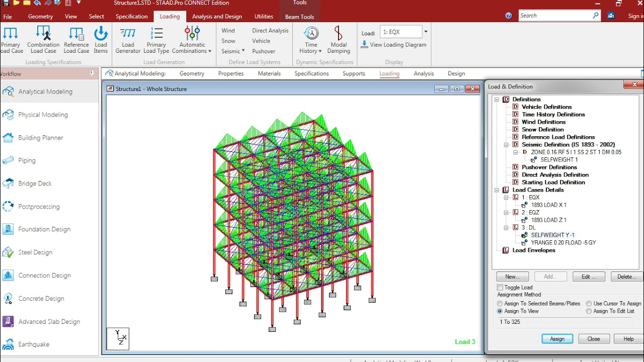Enable the Toggle Load checkbox
Screen dimensions: 644x362
click(500, 288)
